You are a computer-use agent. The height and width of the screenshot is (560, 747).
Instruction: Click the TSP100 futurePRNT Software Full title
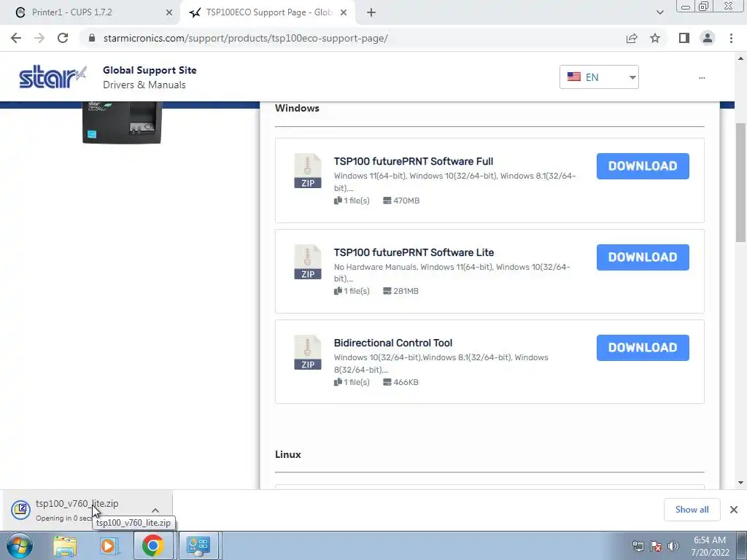(414, 161)
